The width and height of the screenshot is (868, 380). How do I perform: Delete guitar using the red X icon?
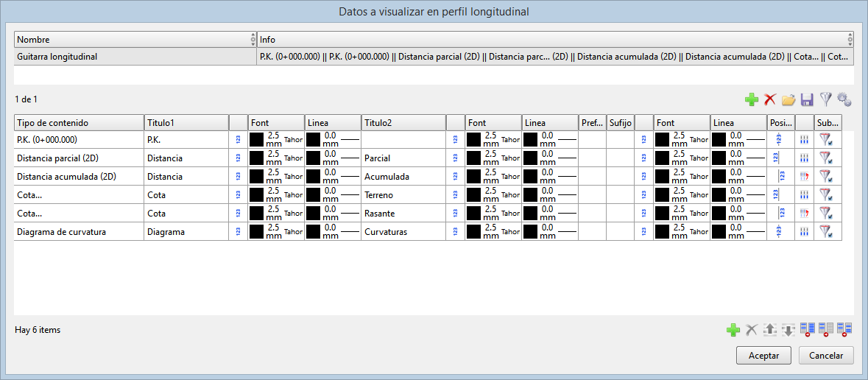click(x=769, y=99)
